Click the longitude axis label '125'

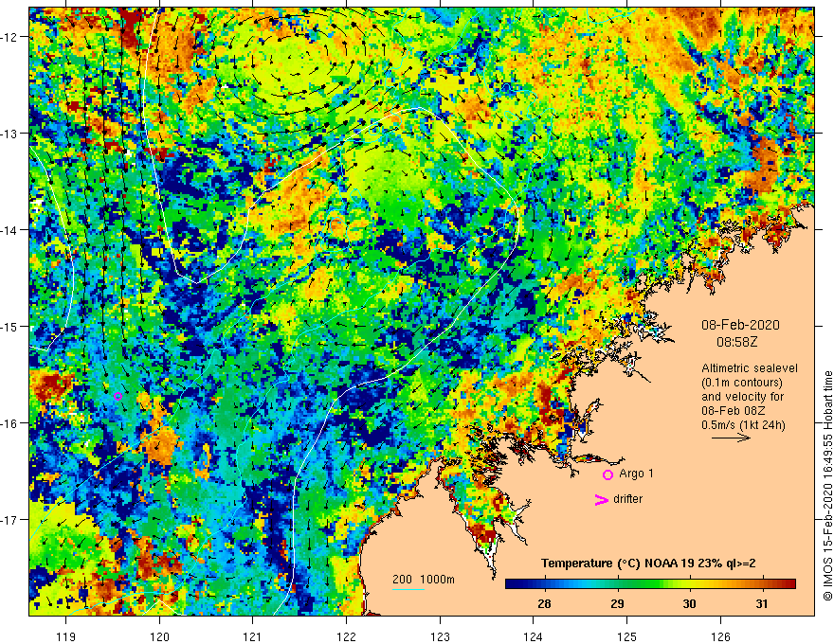pos(627,636)
